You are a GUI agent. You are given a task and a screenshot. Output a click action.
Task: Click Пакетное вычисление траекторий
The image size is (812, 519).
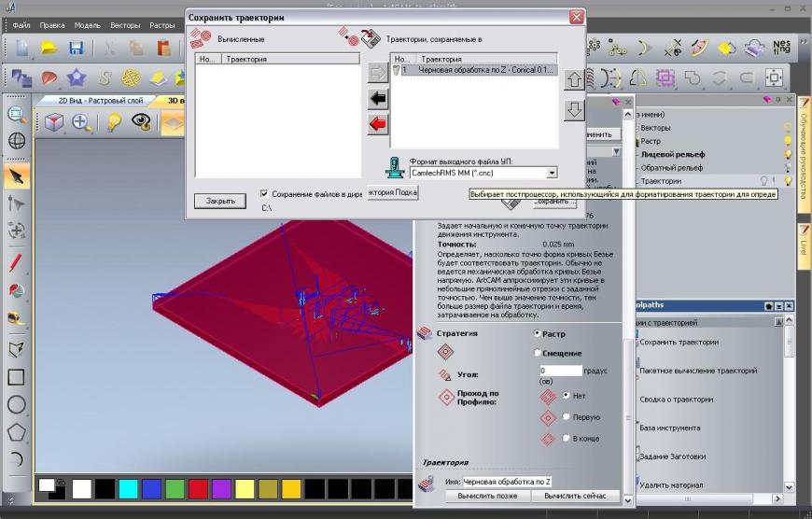(x=698, y=371)
